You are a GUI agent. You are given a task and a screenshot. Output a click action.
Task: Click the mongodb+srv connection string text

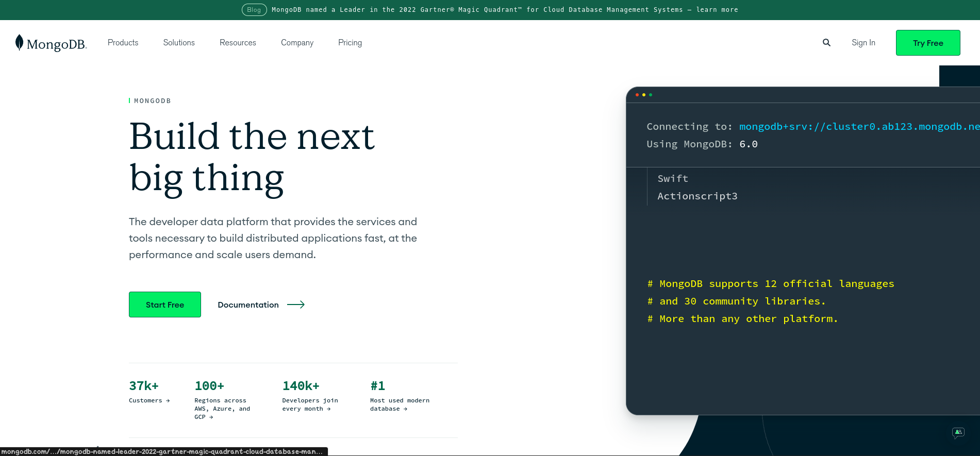click(859, 127)
